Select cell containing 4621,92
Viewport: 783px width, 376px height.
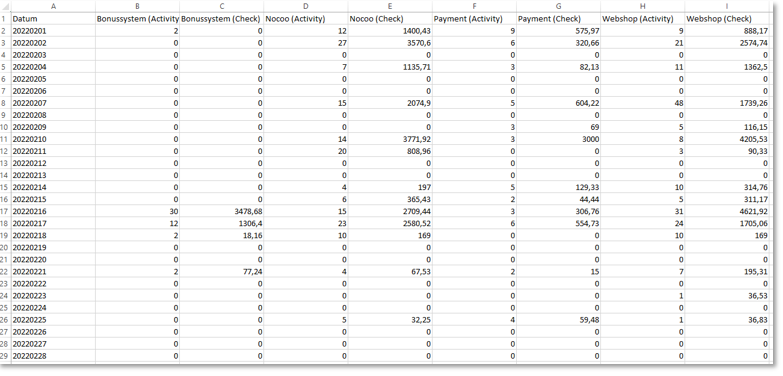pos(727,211)
